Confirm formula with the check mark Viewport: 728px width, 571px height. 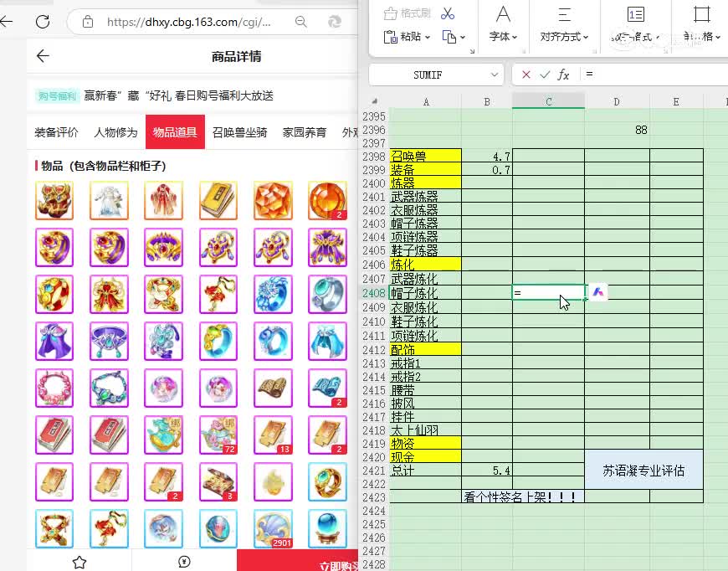pyautogui.click(x=545, y=75)
